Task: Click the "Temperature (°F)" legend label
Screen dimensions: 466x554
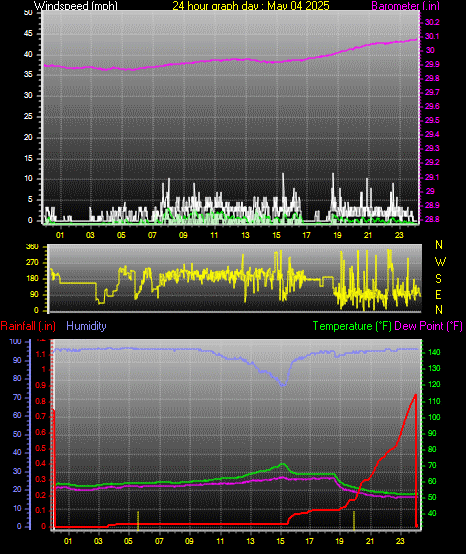Action: 352,326
